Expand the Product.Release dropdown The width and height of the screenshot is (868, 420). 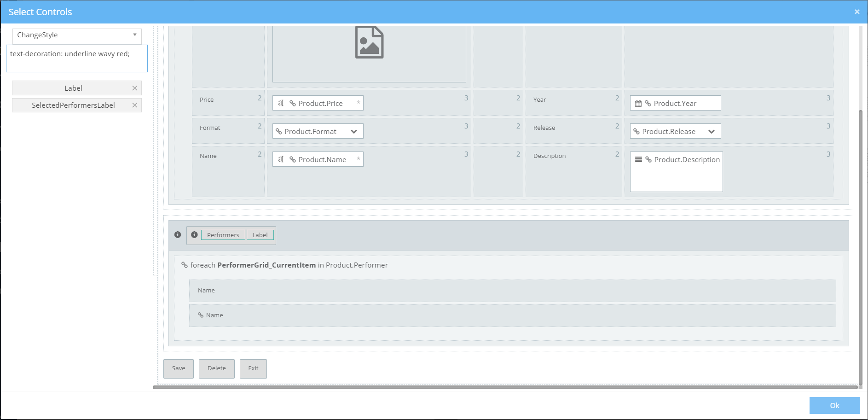(712, 132)
